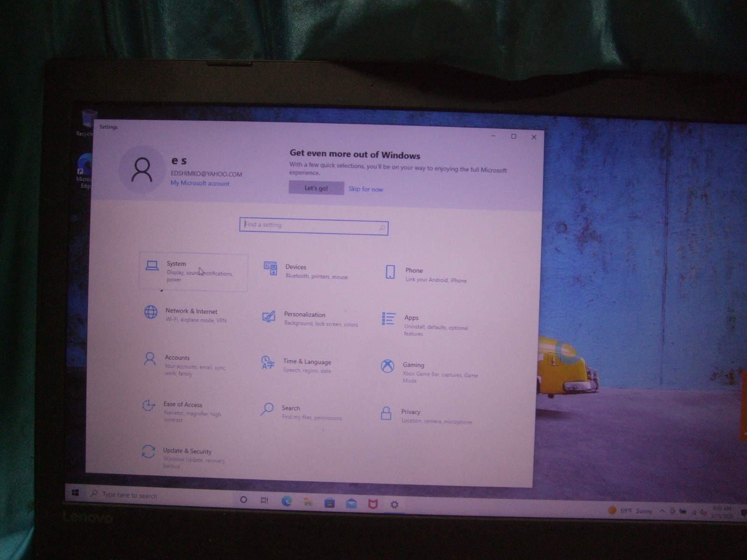Image resolution: width=747 pixels, height=560 pixels.
Task: Open Task View in taskbar
Action: [264, 500]
